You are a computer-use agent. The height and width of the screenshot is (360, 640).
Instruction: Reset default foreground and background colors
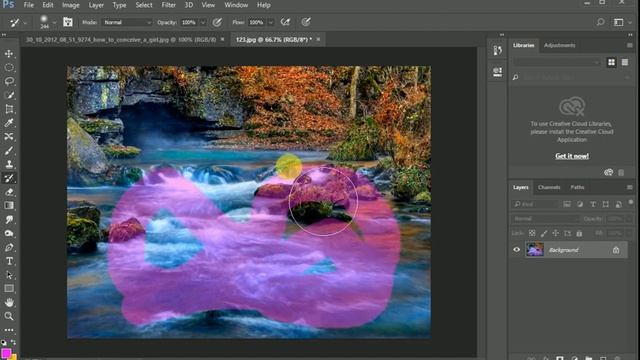pos(4,342)
